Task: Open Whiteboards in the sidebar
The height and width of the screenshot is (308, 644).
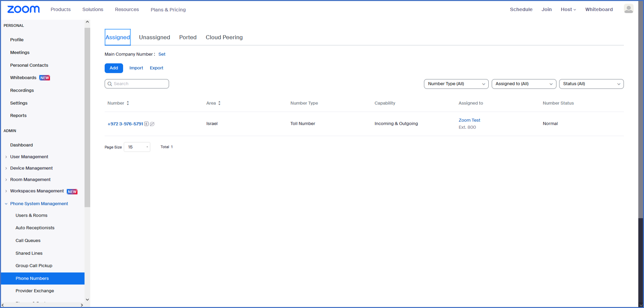Action: click(23, 78)
